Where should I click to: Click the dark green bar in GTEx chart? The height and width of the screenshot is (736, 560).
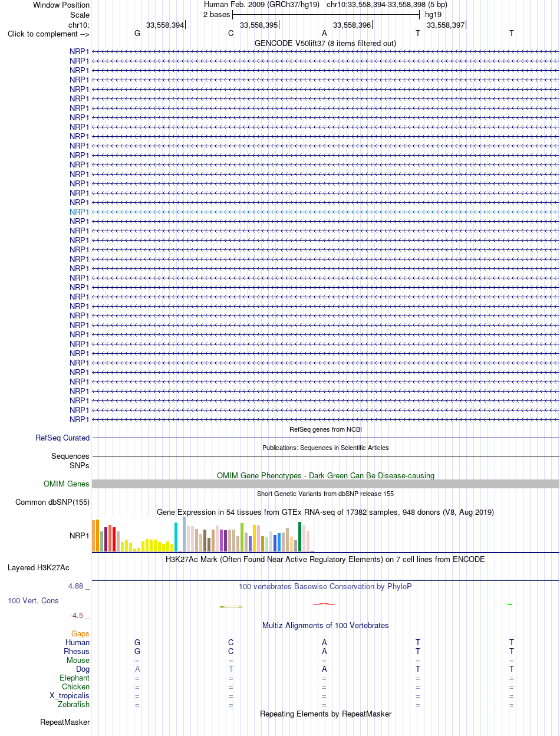point(300,537)
